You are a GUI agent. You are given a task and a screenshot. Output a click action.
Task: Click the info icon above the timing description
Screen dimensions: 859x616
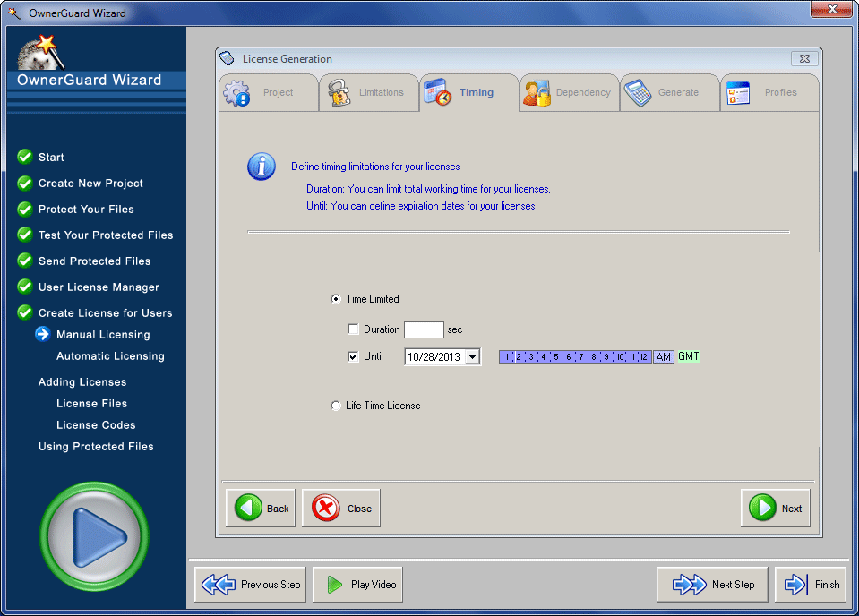[261, 167]
